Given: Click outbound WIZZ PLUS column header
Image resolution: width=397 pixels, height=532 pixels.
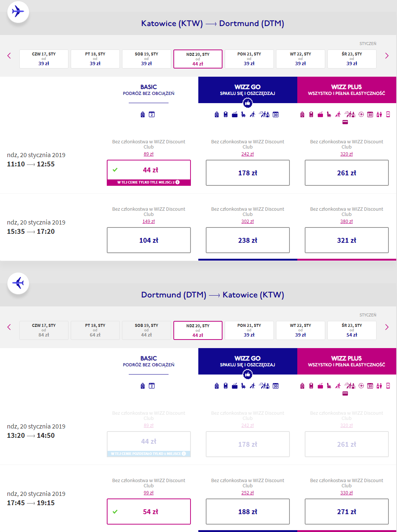Looking at the screenshot, I should click(347, 90).
